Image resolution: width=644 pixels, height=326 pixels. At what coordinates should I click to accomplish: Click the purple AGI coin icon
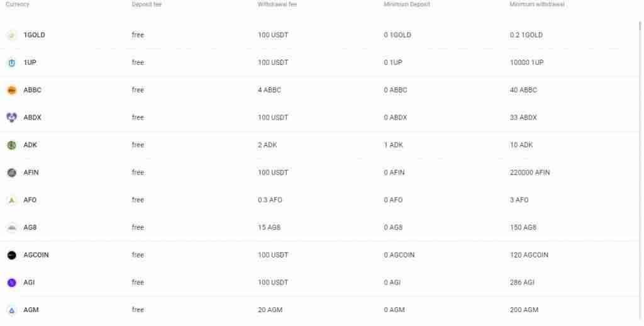pyautogui.click(x=12, y=283)
